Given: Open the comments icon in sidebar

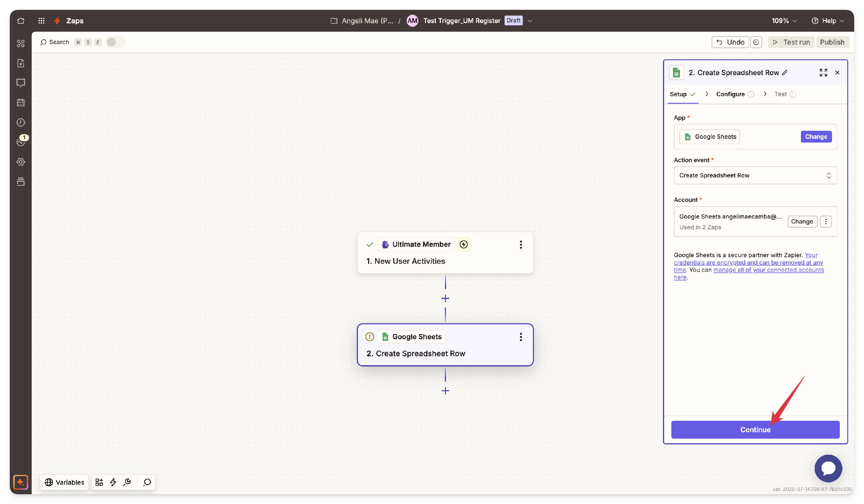Looking at the screenshot, I should pyautogui.click(x=20, y=83).
